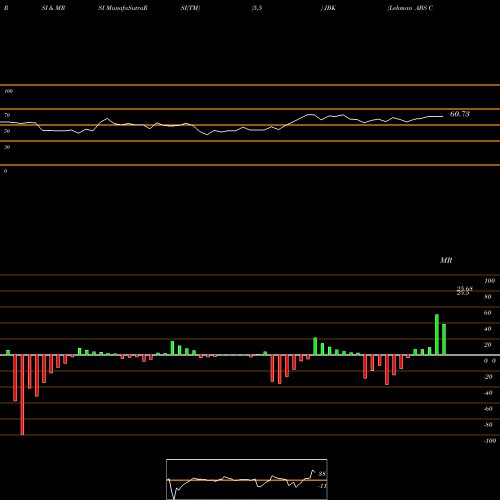Click the 60 label on the MR axis
The image size is (500, 500).
pyautogui.click(x=488, y=313)
